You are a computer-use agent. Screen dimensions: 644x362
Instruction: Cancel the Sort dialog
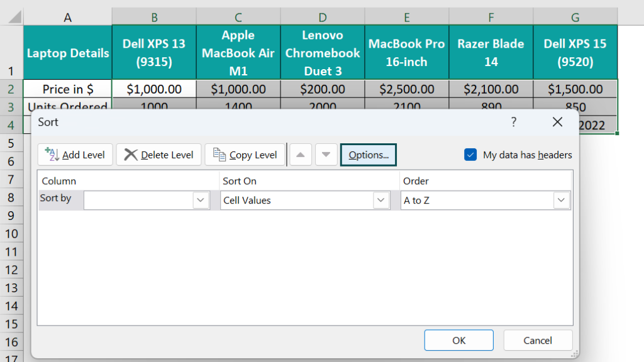[538, 340]
